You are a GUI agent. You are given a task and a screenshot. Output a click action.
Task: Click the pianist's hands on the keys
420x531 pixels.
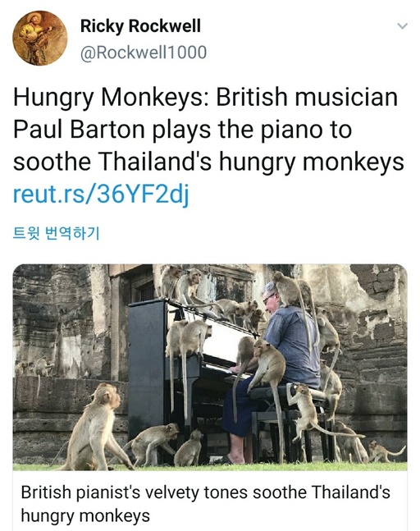click(237, 369)
